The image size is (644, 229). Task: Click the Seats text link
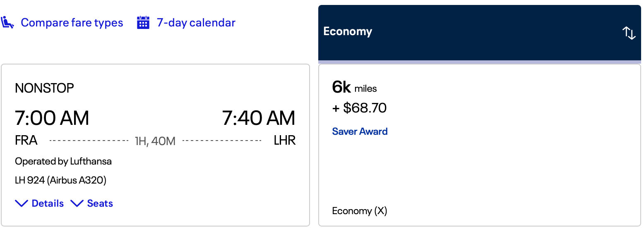tap(100, 203)
